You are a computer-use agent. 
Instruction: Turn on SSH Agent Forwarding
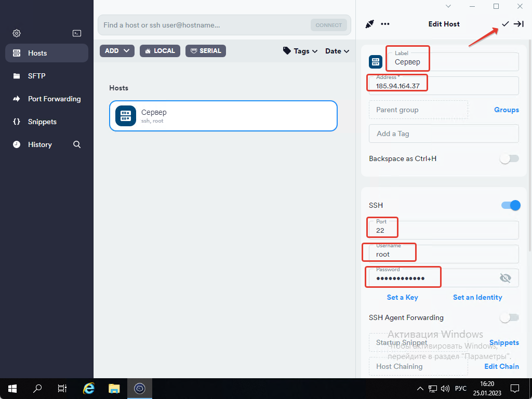point(509,317)
